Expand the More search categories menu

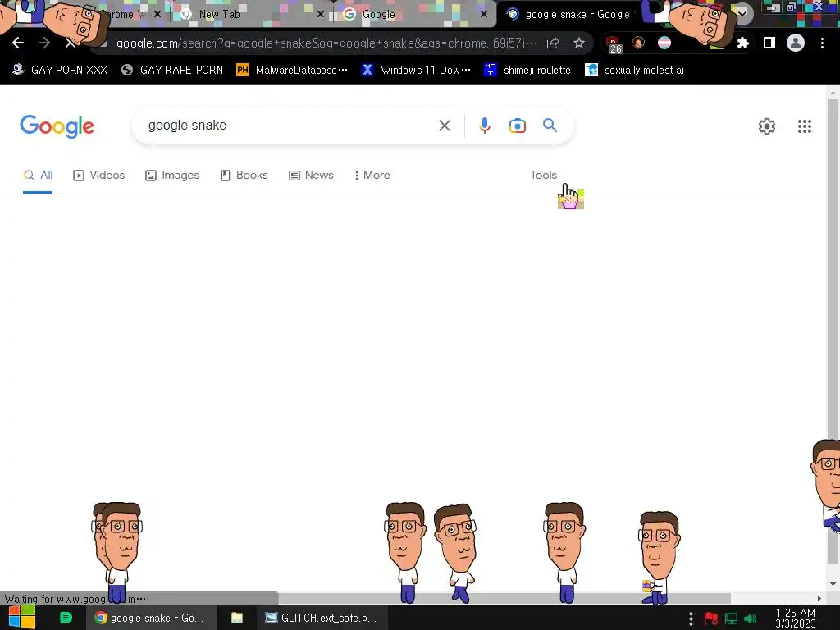(x=372, y=176)
